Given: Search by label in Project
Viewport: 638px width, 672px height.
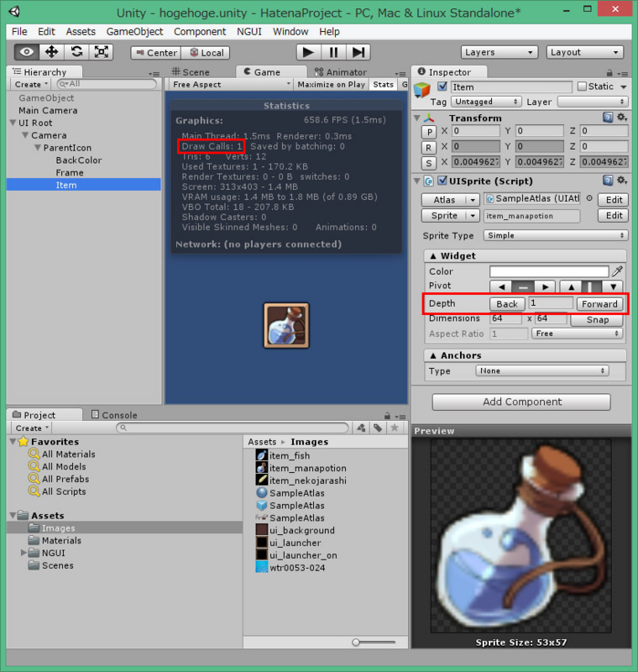Looking at the screenshot, I should click(x=378, y=428).
